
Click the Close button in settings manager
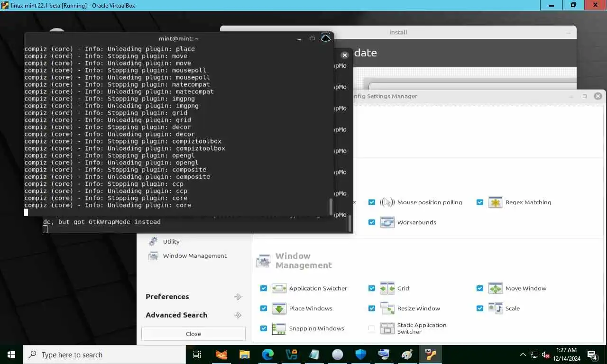193,334
